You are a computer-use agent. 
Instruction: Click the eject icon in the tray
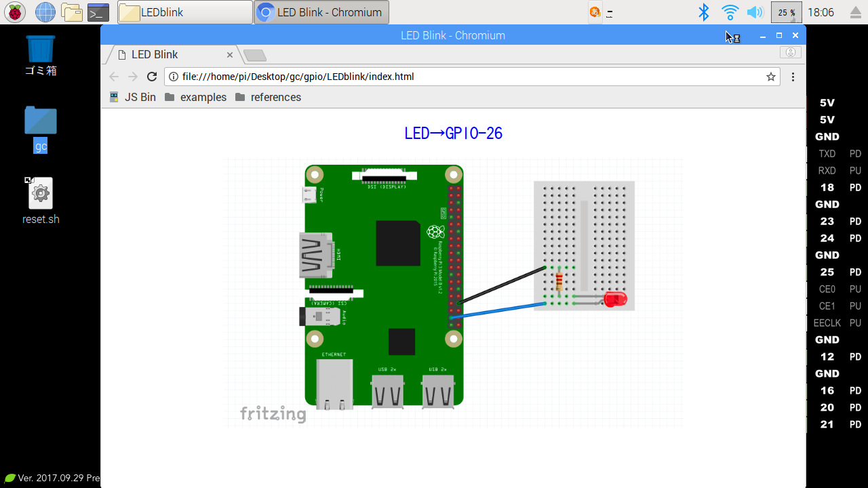coord(855,13)
